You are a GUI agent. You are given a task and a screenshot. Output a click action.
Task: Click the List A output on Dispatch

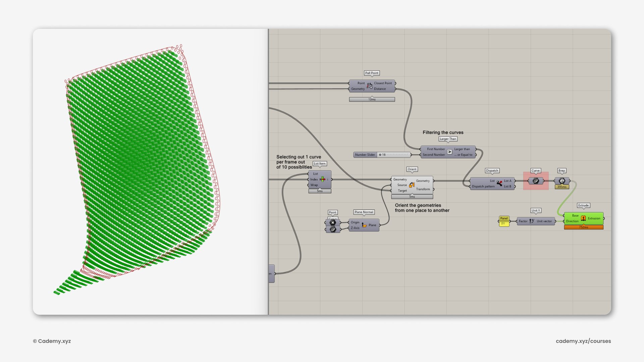pos(507,181)
